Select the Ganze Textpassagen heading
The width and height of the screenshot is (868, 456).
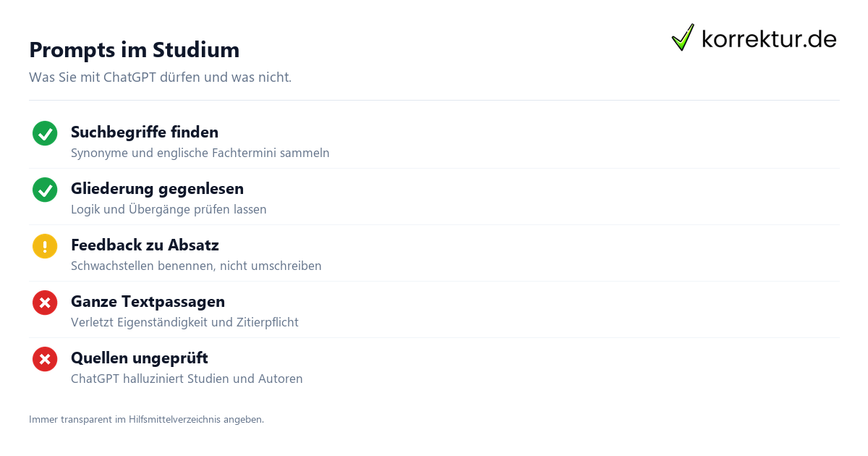pyautogui.click(x=148, y=302)
